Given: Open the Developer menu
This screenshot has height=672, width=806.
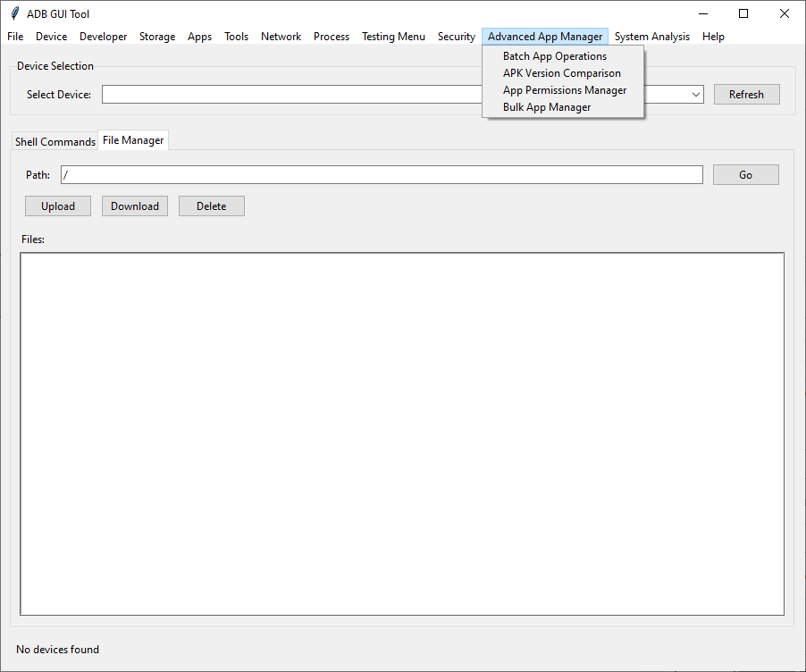Looking at the screenshot, I should [103, 37].
